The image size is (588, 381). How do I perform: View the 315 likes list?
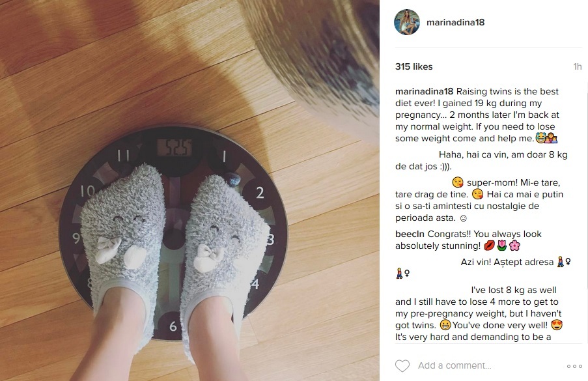(414, 66)
